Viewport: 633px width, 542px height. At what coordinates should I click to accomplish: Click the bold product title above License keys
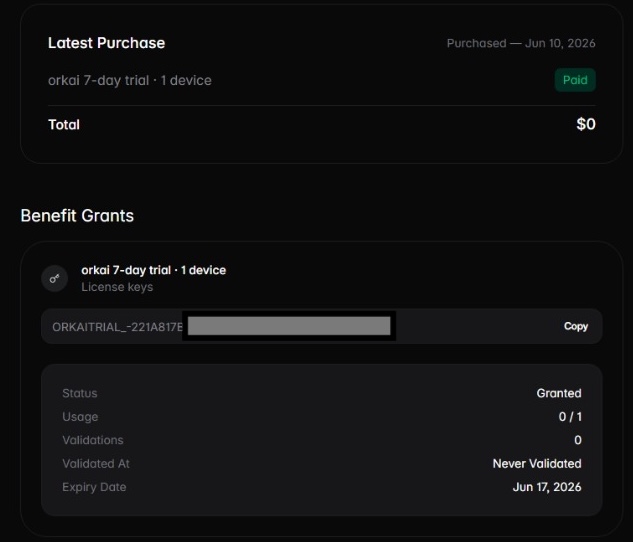[153, 270]
